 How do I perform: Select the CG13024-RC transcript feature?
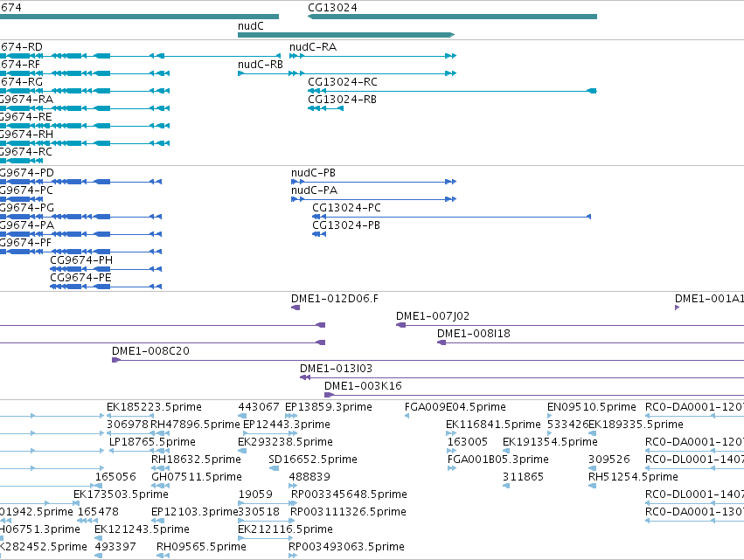click(x=452, y=91)
